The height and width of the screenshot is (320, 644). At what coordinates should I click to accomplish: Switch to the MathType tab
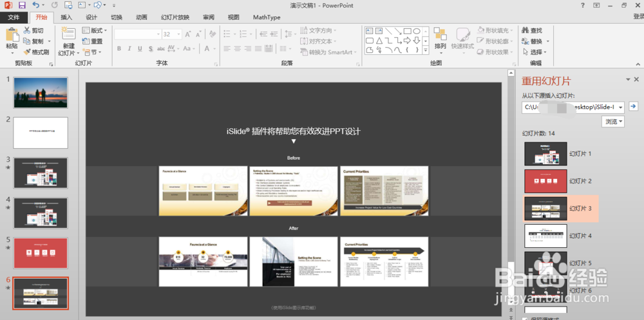(267, 17)
